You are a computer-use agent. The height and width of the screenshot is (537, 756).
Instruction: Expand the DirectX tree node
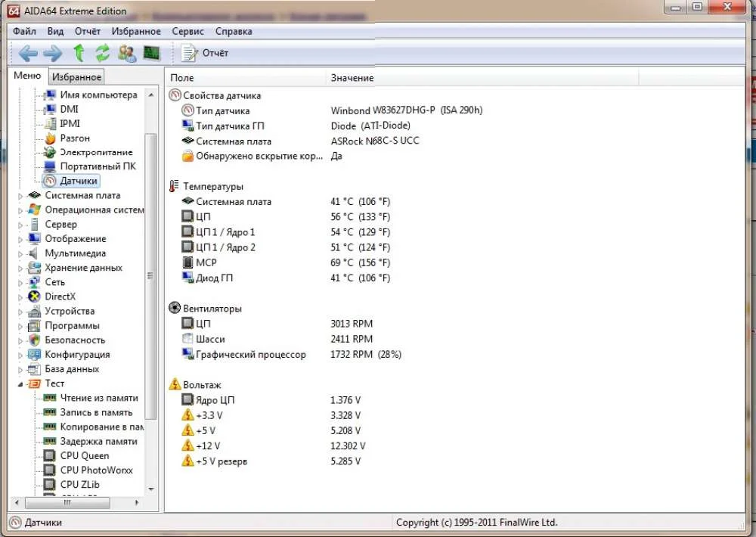pos(20,297)
